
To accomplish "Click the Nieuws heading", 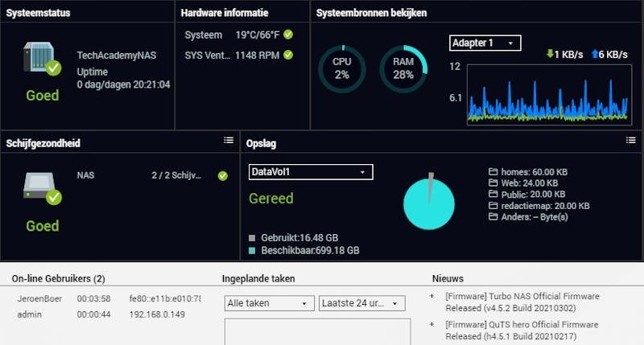I will pos(448,278).
